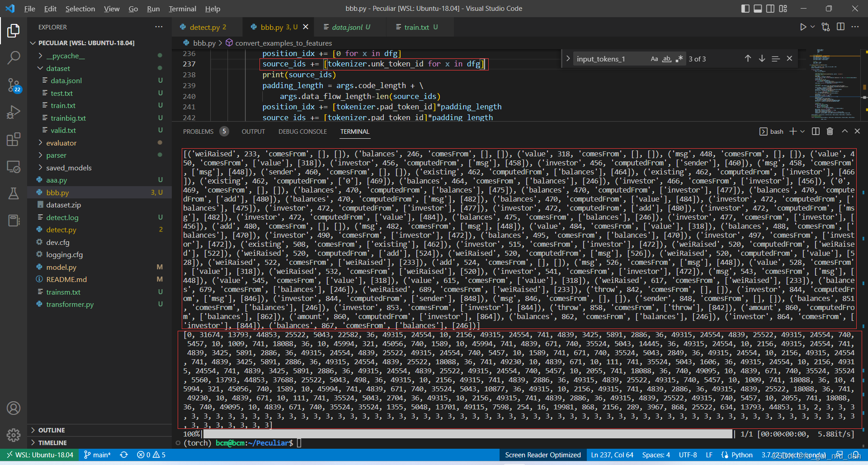Toggle Panel layout icon
The image size is (868, 465).
(758, 9)
